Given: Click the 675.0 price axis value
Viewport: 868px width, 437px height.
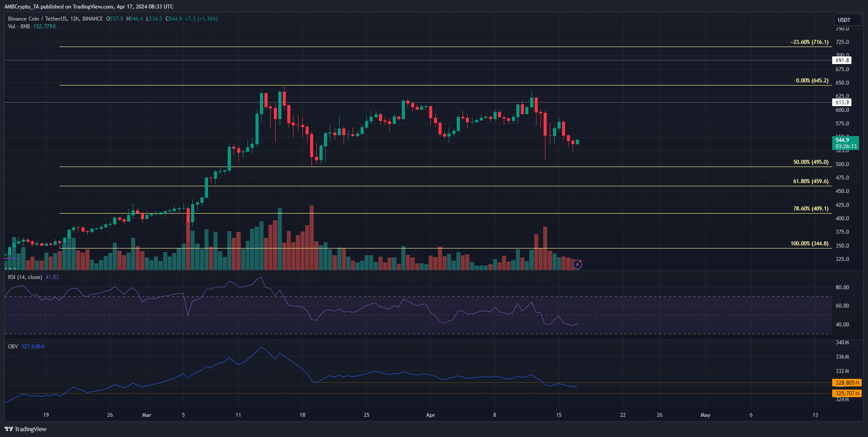Looking at the screenshot, I should [x=842, y=69].
